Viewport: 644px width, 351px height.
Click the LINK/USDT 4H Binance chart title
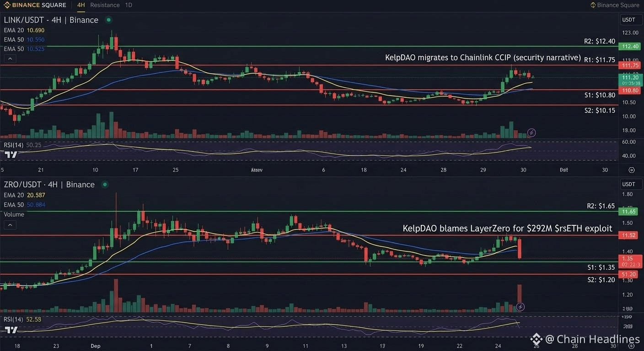pyautogui.click(x=51, y=20)
